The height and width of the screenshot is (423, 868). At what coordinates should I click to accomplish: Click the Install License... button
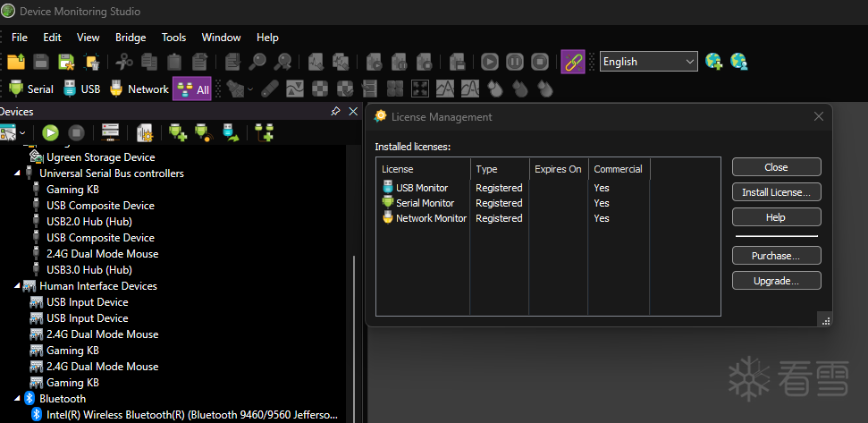pos(776,192)
